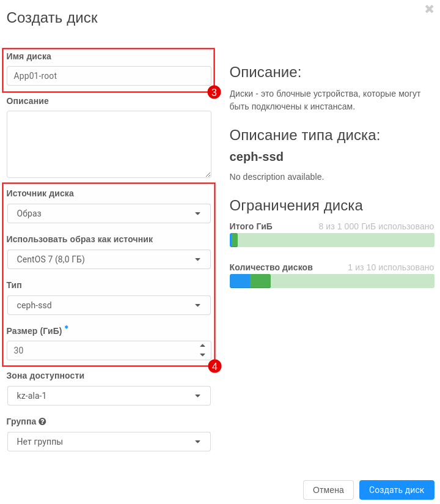Click the Группа help question-mark icon
Viewport: 440px width, 504px height.
[42, 421]
